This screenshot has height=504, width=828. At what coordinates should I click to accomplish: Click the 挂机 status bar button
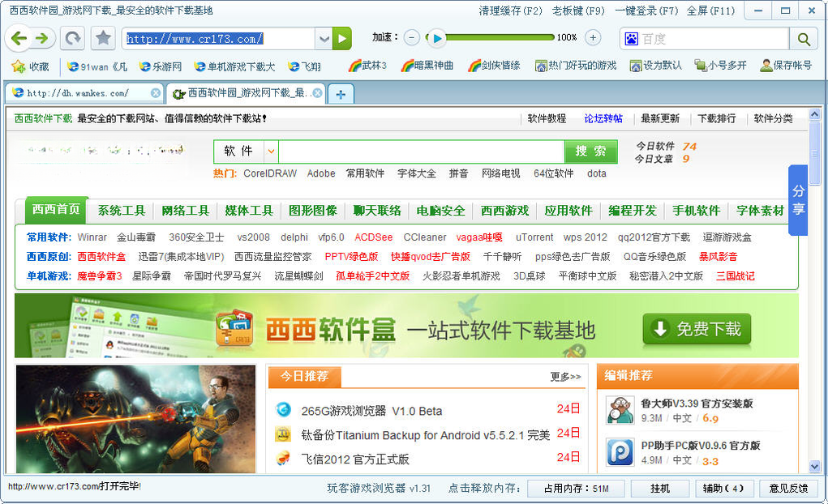click(x=660, y=489)
